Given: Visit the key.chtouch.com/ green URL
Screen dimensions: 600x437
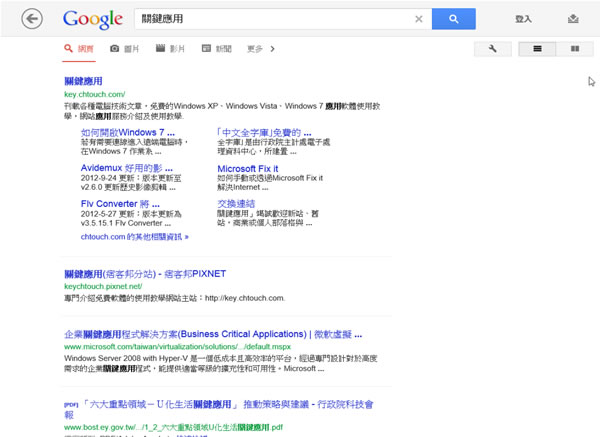Looking at the screenshot, I should tap(95, 94).
